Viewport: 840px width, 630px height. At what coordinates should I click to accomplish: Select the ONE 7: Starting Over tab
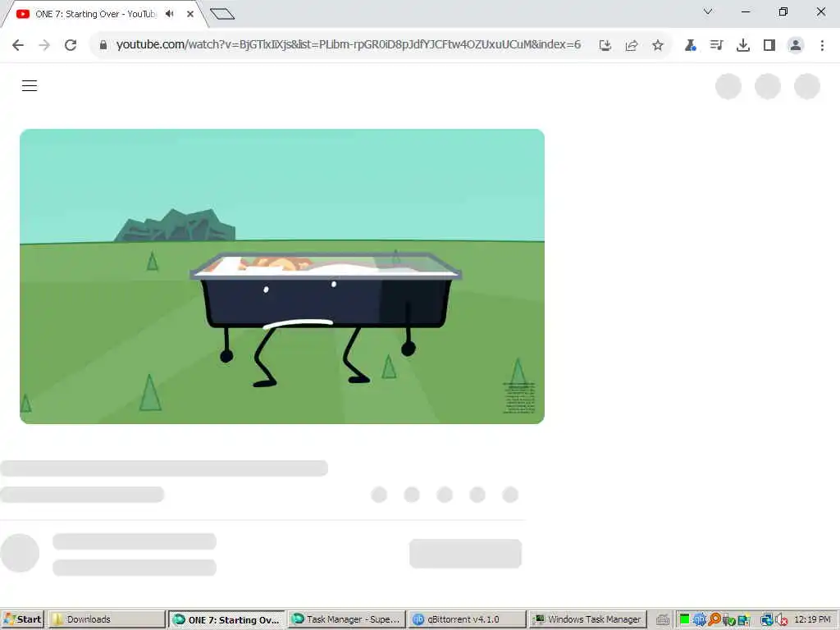point(95,14)
